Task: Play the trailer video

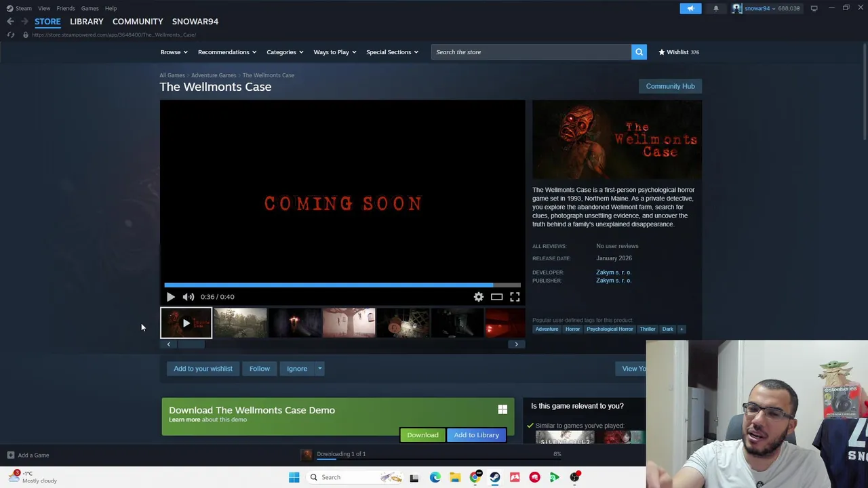Action: 170,297
